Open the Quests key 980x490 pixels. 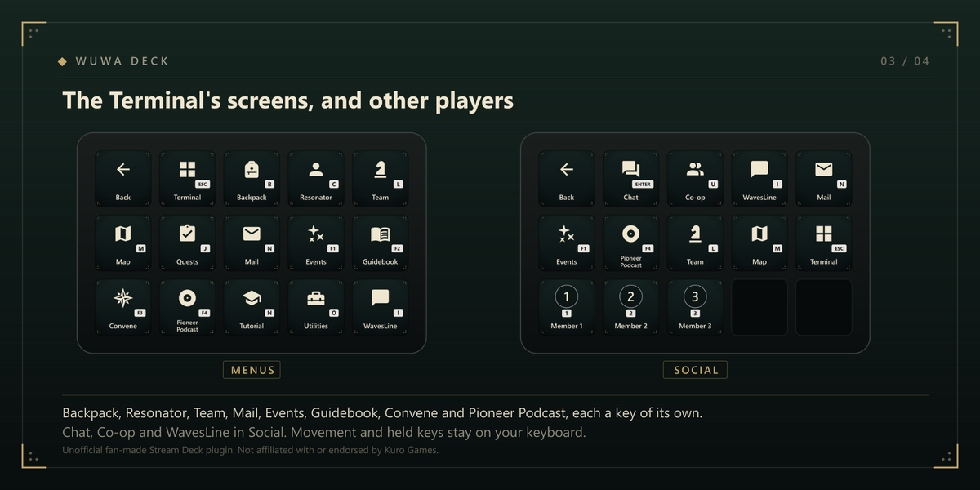187,243
